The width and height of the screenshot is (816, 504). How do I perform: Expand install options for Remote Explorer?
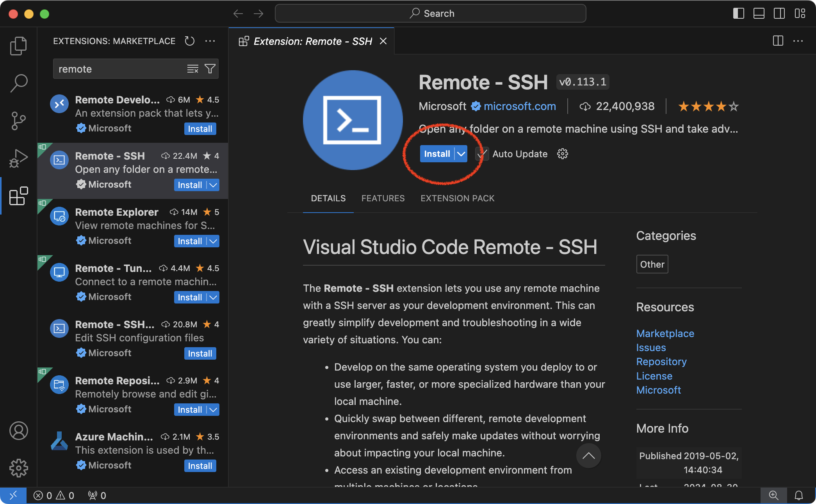[213, 241]
